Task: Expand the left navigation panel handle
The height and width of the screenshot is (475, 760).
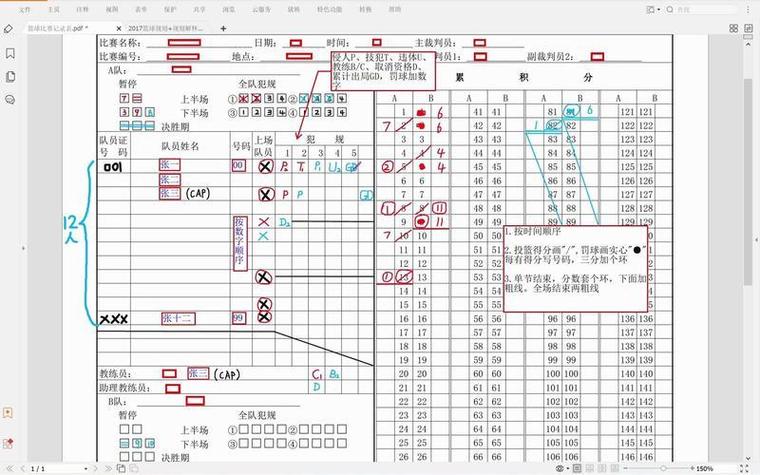Action: coord(23,248)
